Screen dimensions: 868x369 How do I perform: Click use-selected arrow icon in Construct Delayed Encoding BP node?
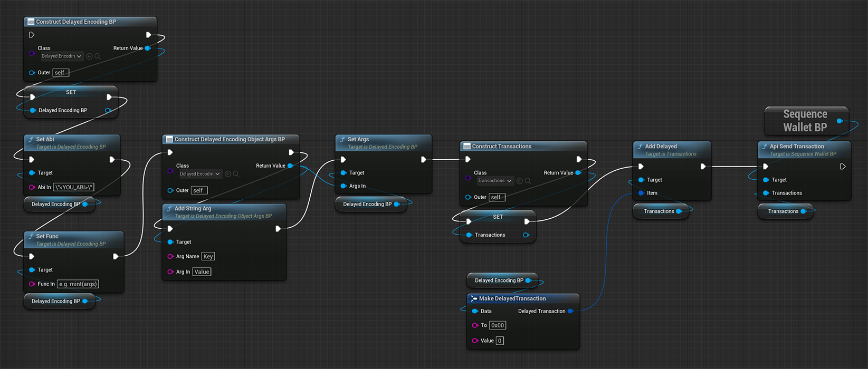pos(89,56)
